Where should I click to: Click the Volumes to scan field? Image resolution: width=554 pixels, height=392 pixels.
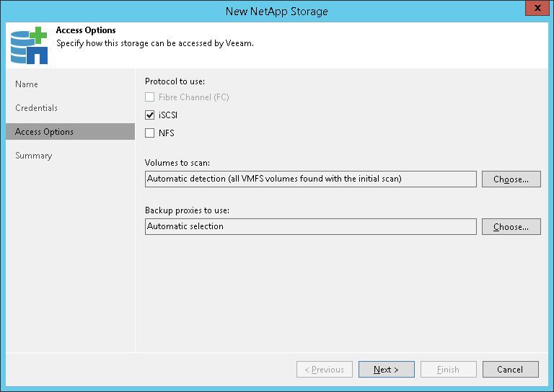tap(310, 179)
